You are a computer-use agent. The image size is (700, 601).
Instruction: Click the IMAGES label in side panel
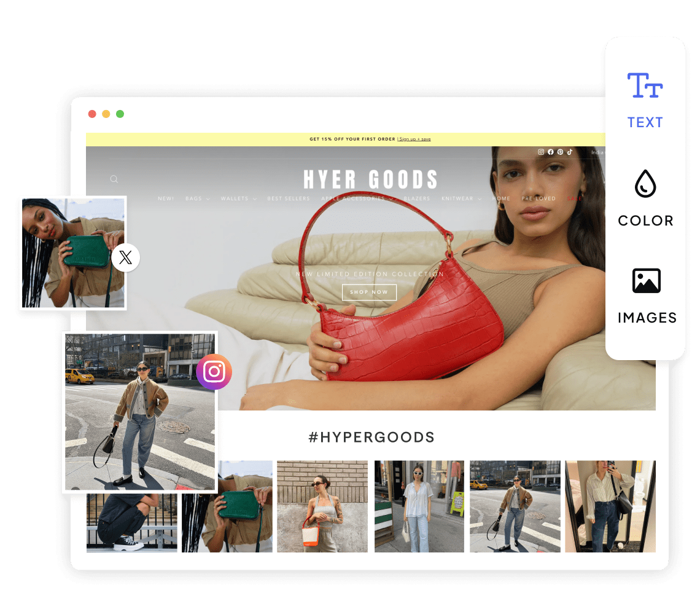tap(647, 318)
